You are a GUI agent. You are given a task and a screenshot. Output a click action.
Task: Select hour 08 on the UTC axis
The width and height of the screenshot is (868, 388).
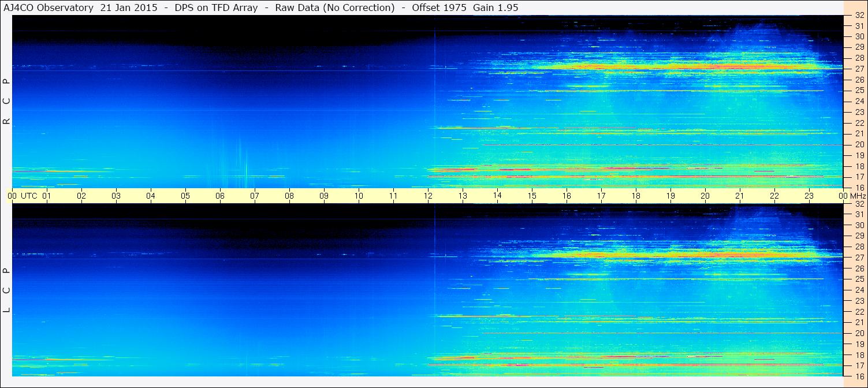tap(289, 196)
